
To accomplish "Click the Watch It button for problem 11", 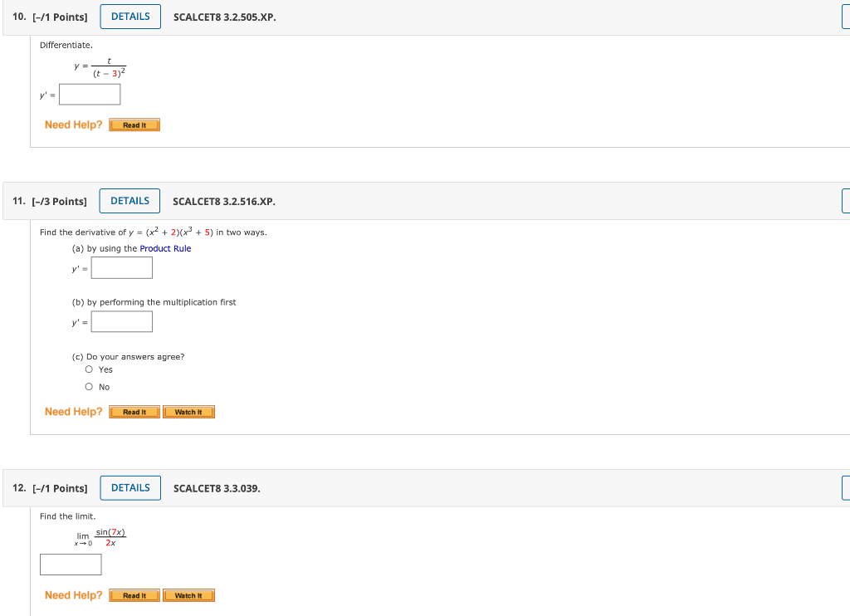I will (x=188, y=411).
